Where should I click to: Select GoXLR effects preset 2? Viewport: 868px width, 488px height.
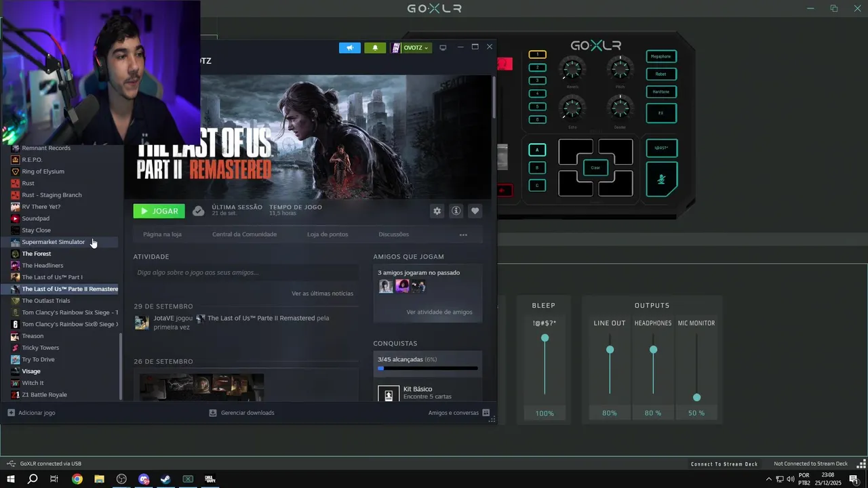537,67
